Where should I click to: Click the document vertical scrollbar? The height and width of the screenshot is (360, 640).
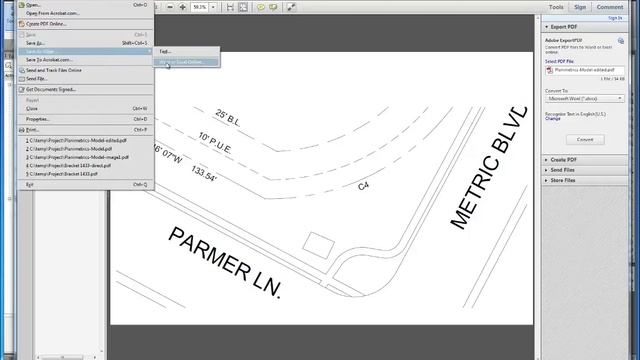pyautogui.click(x=538, y=187)
